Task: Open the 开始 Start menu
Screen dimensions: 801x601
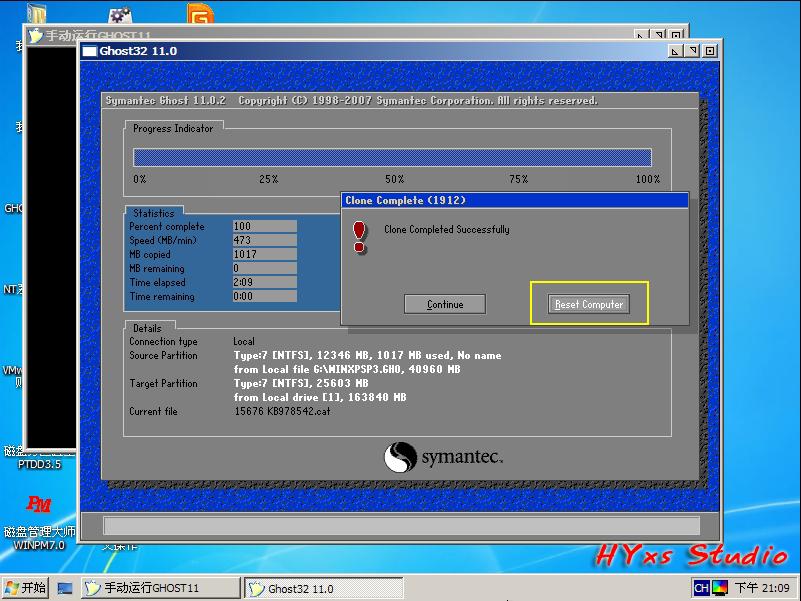Action: (x=26, y=588)
